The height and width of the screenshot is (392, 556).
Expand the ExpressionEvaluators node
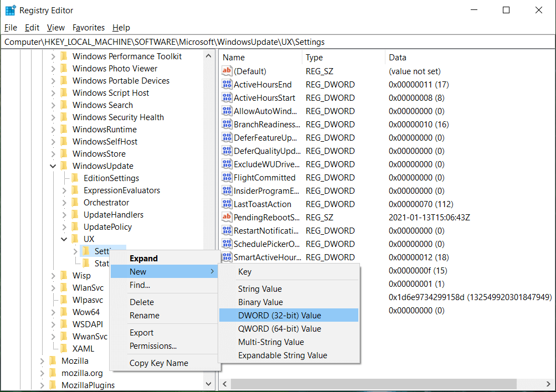click(64, 190)
